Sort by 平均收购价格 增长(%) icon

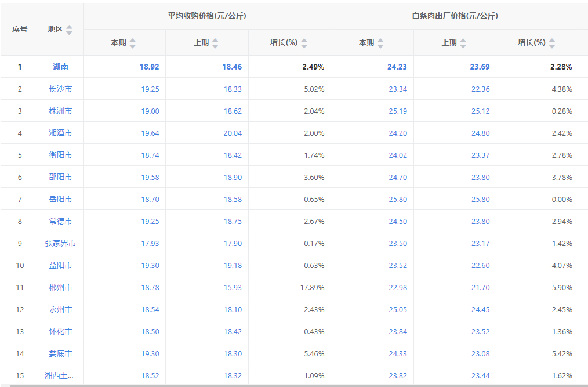point(304,43)
